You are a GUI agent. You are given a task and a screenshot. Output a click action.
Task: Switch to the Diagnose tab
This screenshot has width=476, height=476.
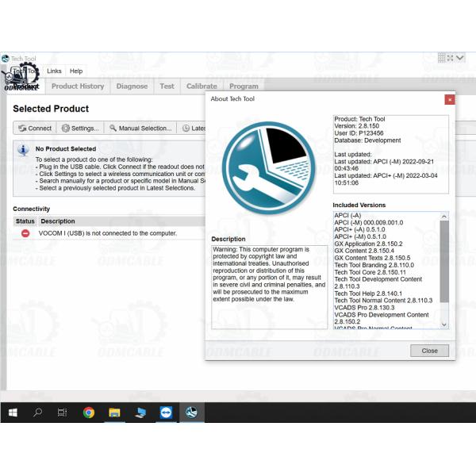132,86
